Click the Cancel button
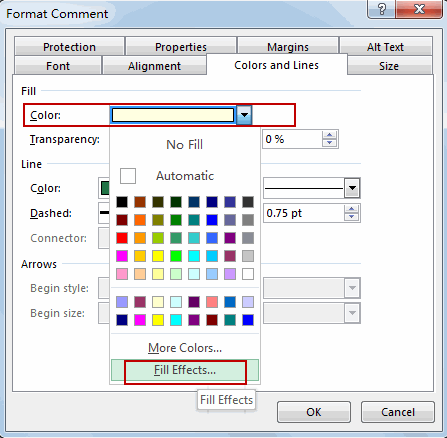Image resolution: width=447 pixels, height=438 pixels. tap(398, 412)
